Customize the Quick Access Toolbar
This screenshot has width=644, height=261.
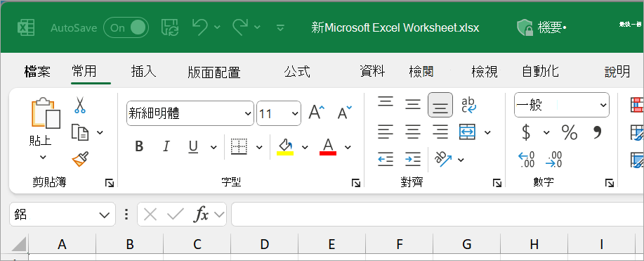pos(280,28)
